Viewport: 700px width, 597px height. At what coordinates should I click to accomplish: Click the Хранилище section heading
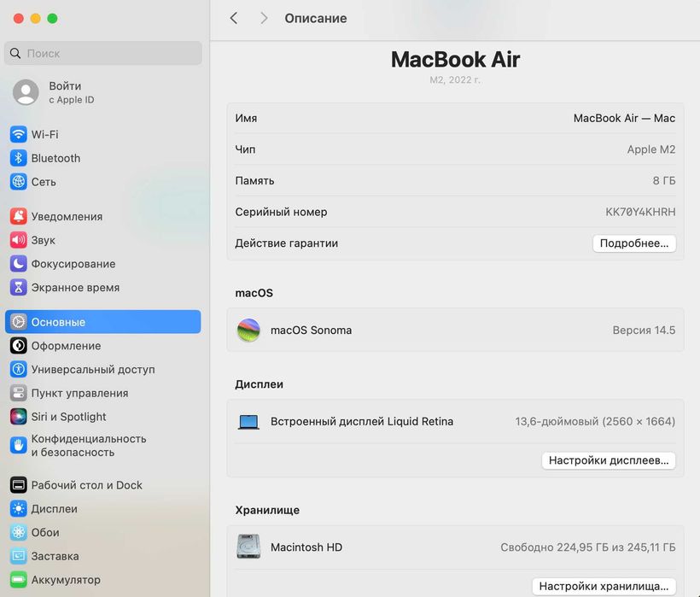267,510
